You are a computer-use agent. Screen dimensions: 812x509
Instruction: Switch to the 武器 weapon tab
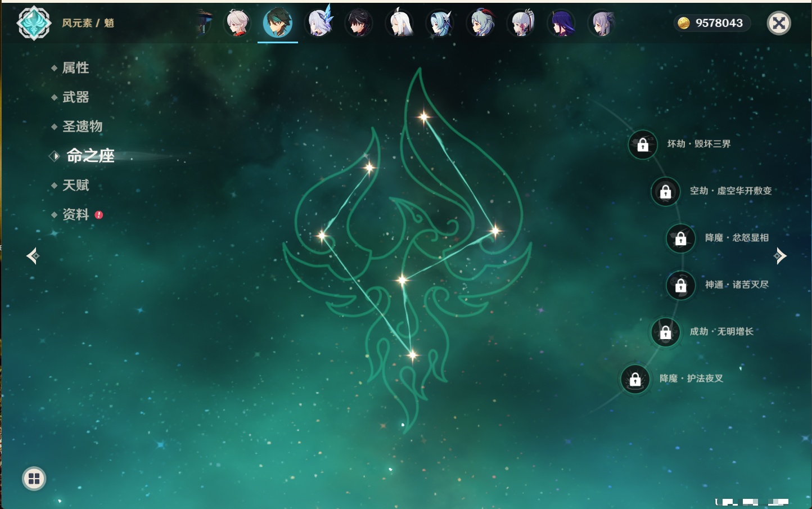tap(75, 97)
